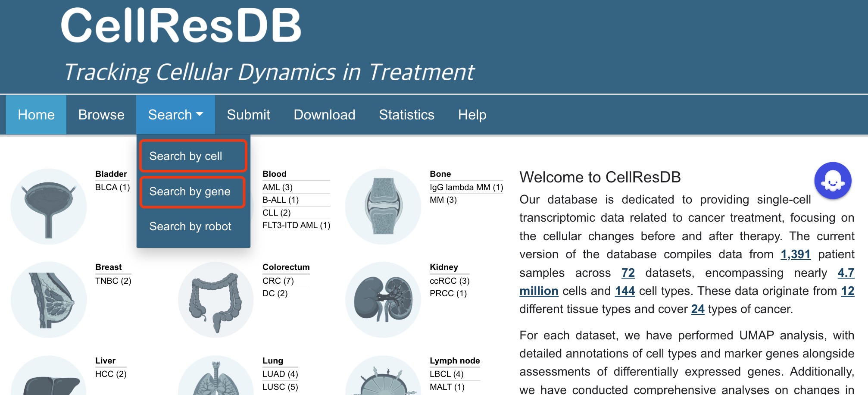Select CRC (7) under Colorectum

(x=278, y=281)
